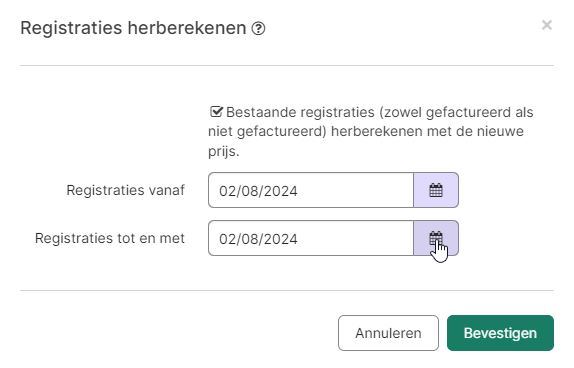Viewport: 574px width, 368px height.
Task: Confirm with the Bevestigen button
Action: coord(500,333)
